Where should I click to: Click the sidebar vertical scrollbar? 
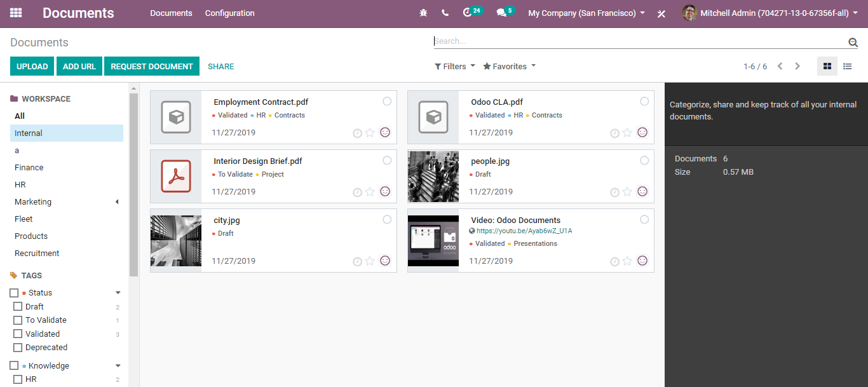click(133, 184)
